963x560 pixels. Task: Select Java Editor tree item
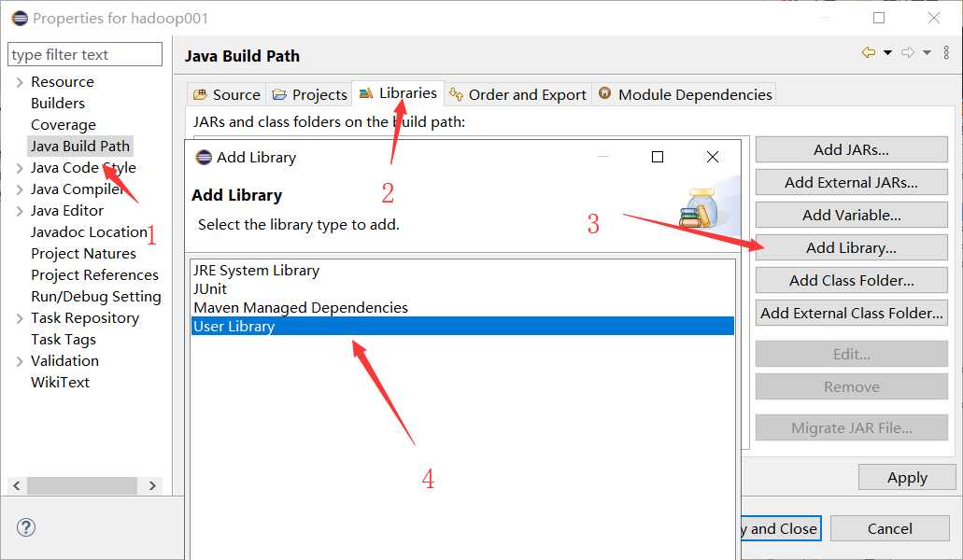coord(67,211)
